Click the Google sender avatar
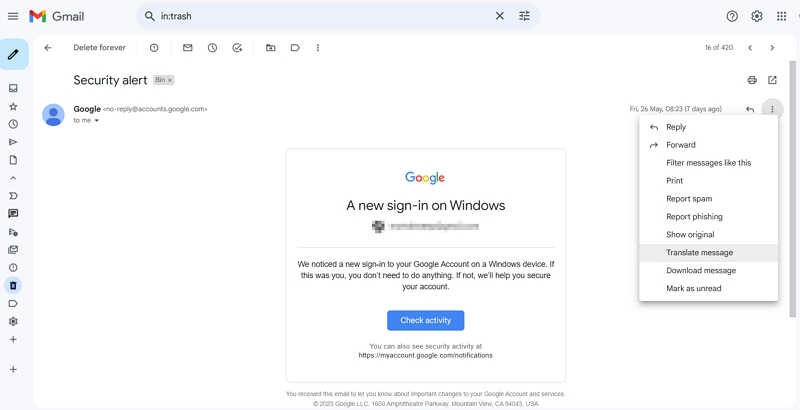The width and height of the screenshot is (800, 410). click(53, 115)
